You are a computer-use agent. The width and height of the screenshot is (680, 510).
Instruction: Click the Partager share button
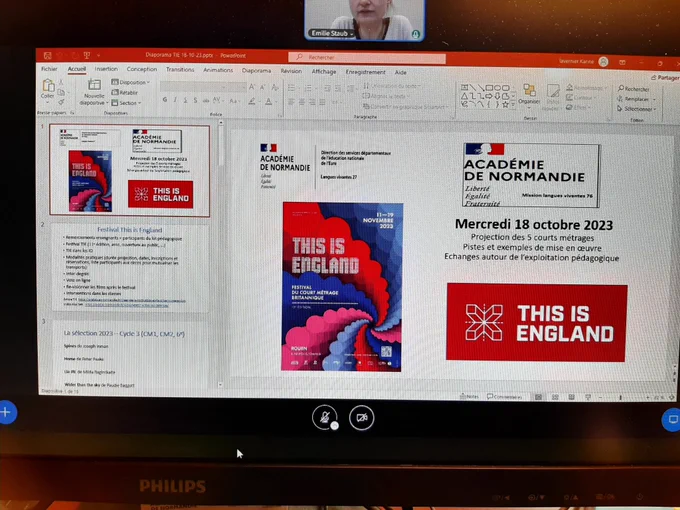pos(665,77)
